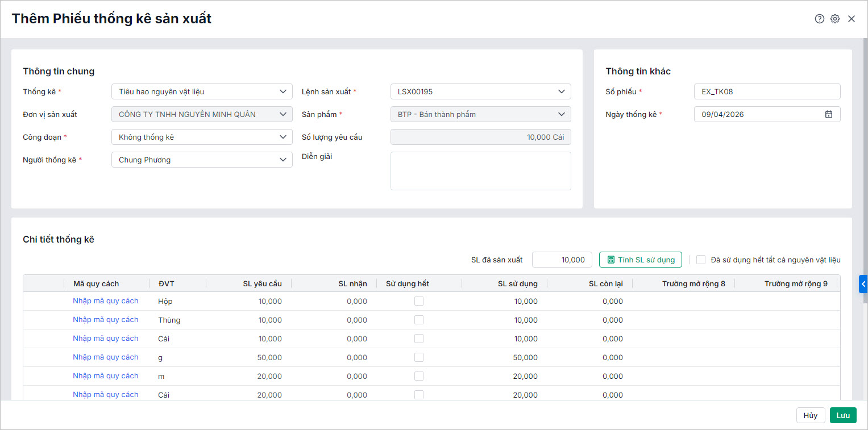
Task: Open the settings gear icon
Action: tap(835, 19)
